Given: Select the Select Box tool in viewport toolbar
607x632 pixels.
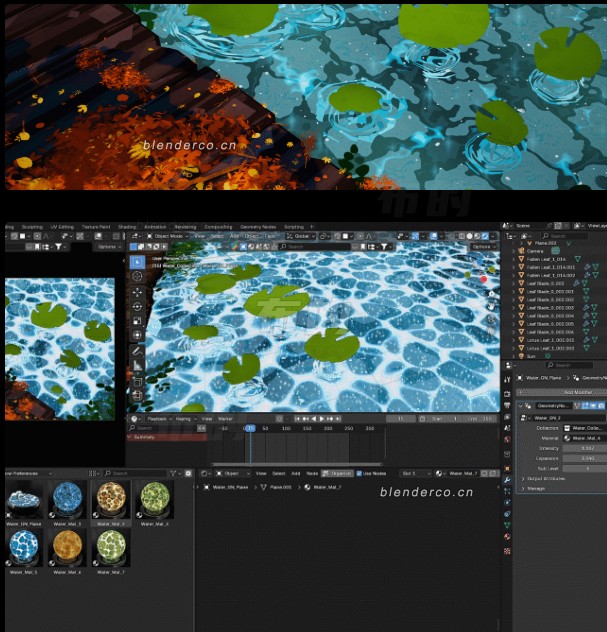Looking at the screenshot, I should 137,262.
